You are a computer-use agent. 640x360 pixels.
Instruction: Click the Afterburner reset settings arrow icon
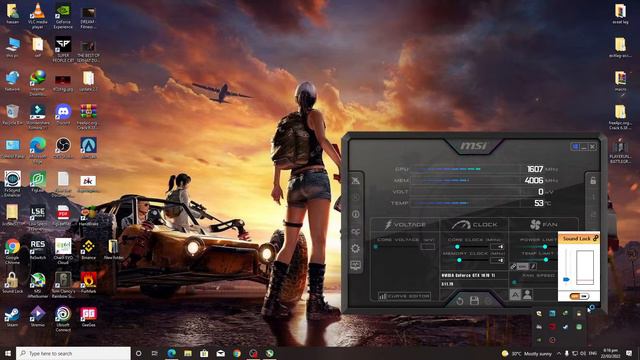(x=460, y=301)
